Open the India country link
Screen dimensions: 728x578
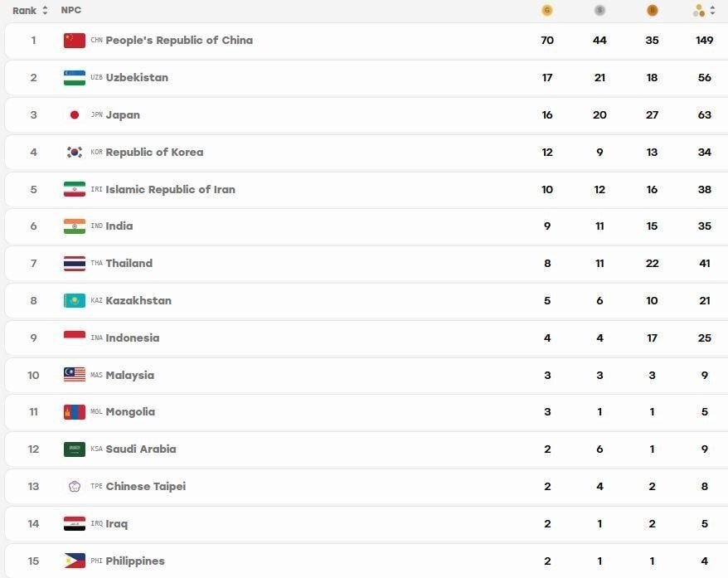pyautogui.click(x=119, y=226)
